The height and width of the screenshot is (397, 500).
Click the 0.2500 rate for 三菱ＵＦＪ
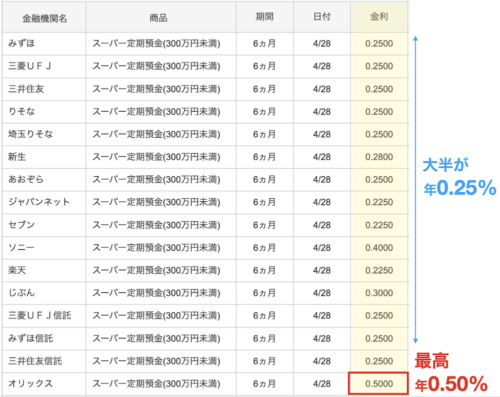point(379,66)
